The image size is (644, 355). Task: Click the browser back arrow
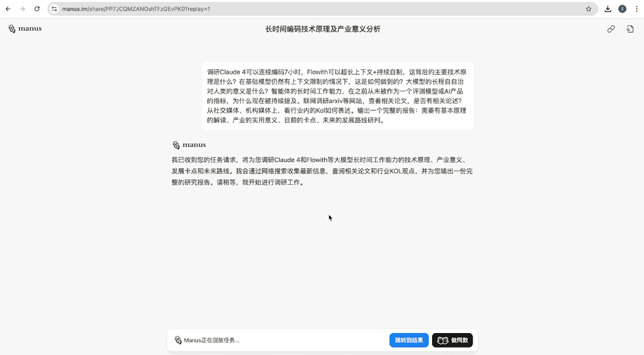point(8,9)
